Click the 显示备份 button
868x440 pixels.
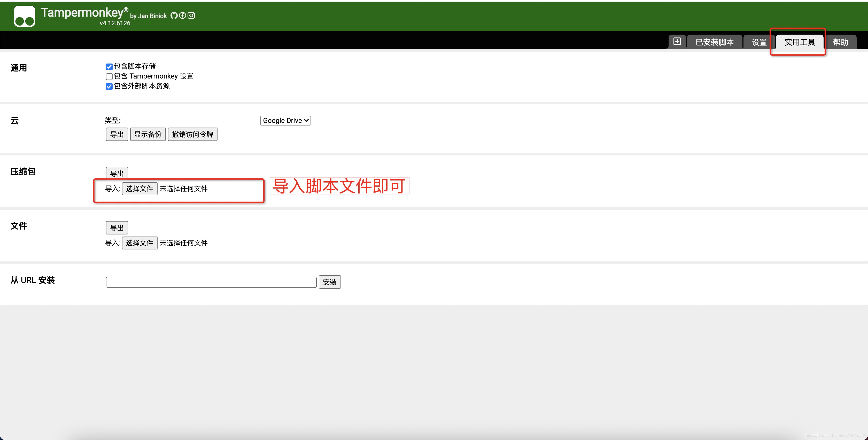pos(148,135)
